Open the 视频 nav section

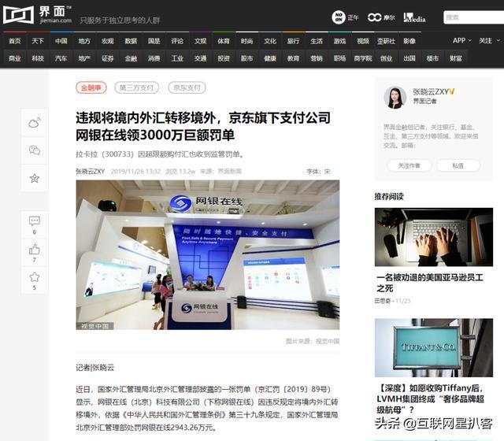click(363, 41)
